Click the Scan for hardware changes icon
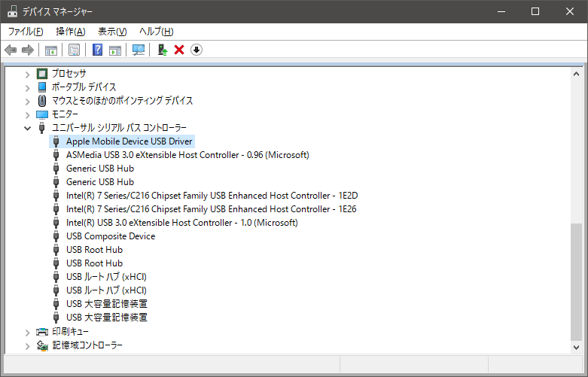 click(x=139, y=50)
